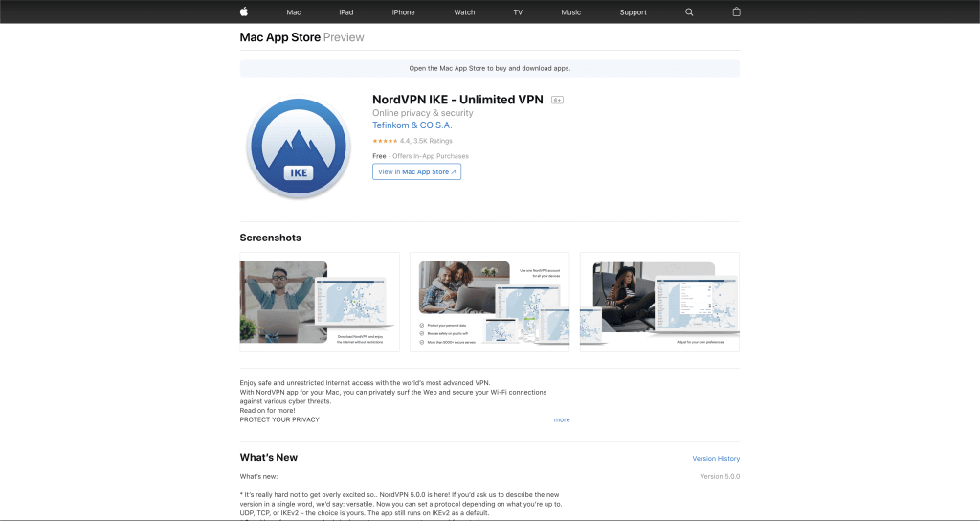Click the 4+ age rating badge
980x521 pixels.
coord(557,100)
